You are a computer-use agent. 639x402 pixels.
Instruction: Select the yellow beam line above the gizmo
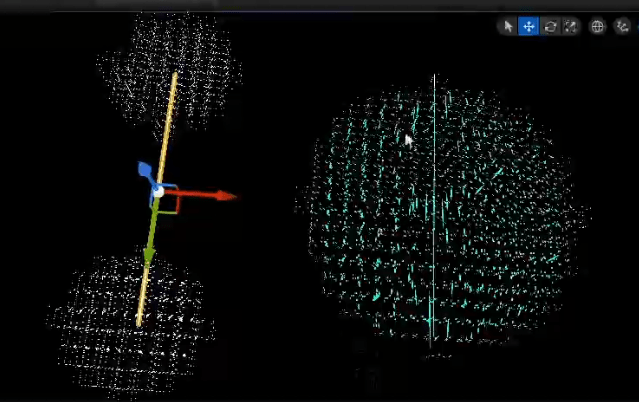click(x=169, y=120)
